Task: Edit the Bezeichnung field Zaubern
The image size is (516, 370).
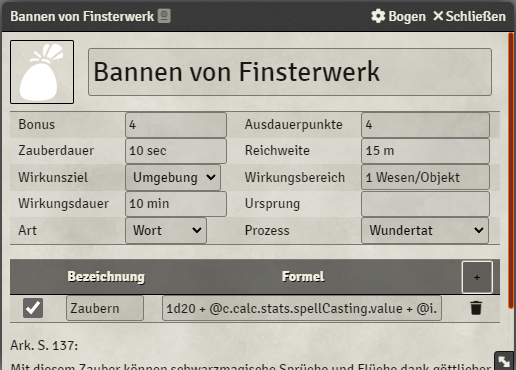Action: (105, 308)
